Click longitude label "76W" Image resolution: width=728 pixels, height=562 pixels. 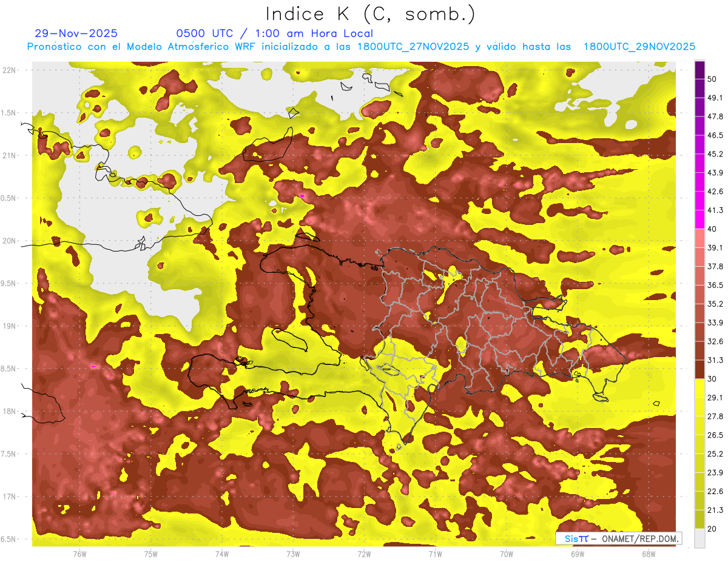[79, 554]
